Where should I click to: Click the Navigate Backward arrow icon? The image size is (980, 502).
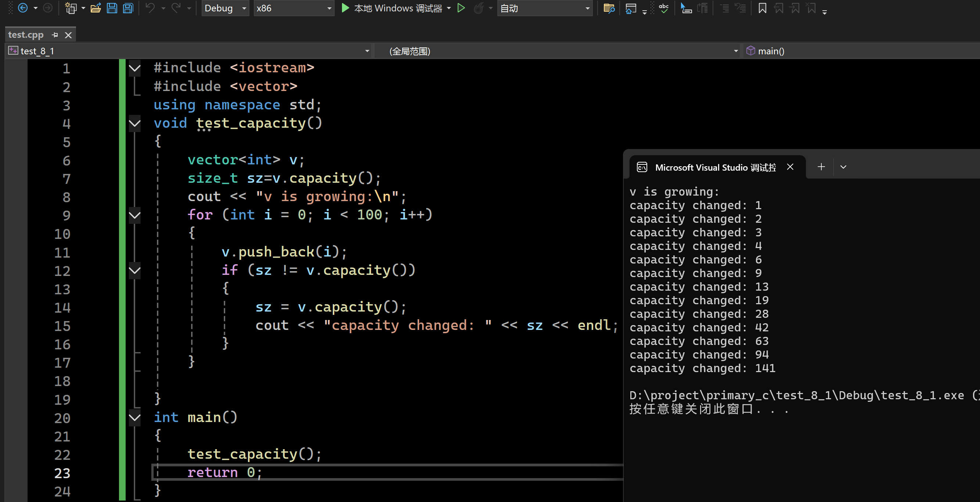23,8
